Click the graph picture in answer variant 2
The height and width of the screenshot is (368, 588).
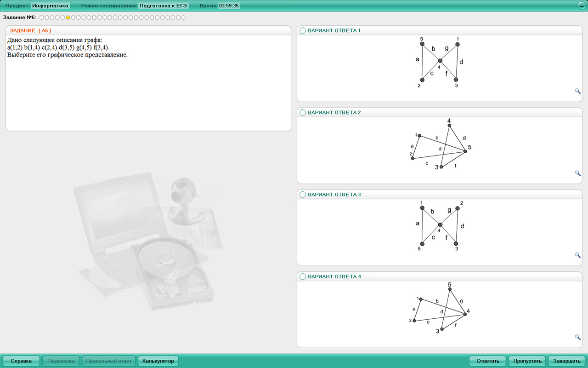441,144
